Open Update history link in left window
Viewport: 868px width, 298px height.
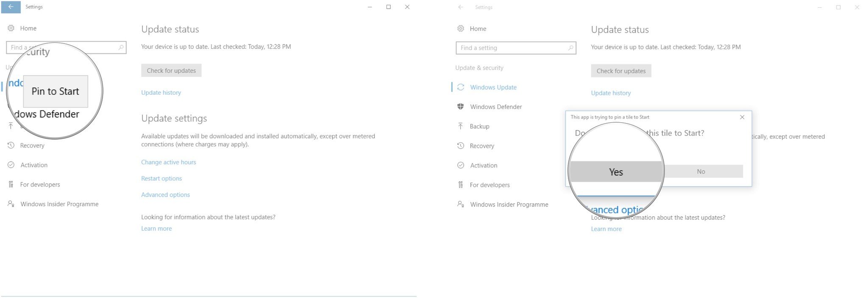(x=161, y=93)
